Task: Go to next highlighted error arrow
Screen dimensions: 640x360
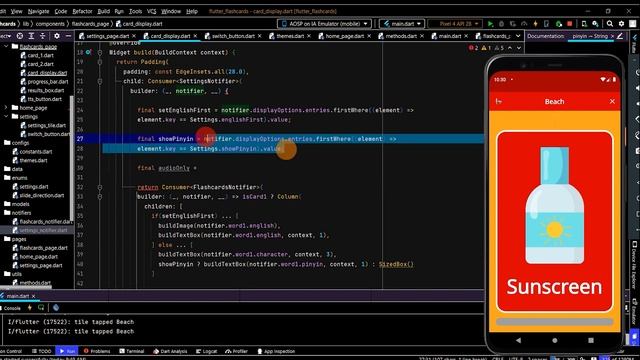Action: pyautogui.click(x=519, y=48)
